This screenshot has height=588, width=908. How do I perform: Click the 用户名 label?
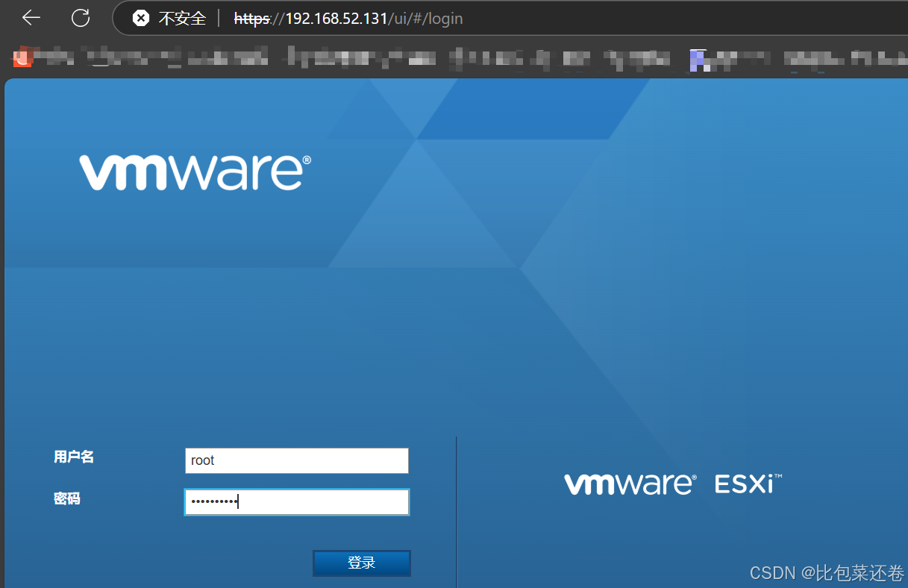click(74, 457)
